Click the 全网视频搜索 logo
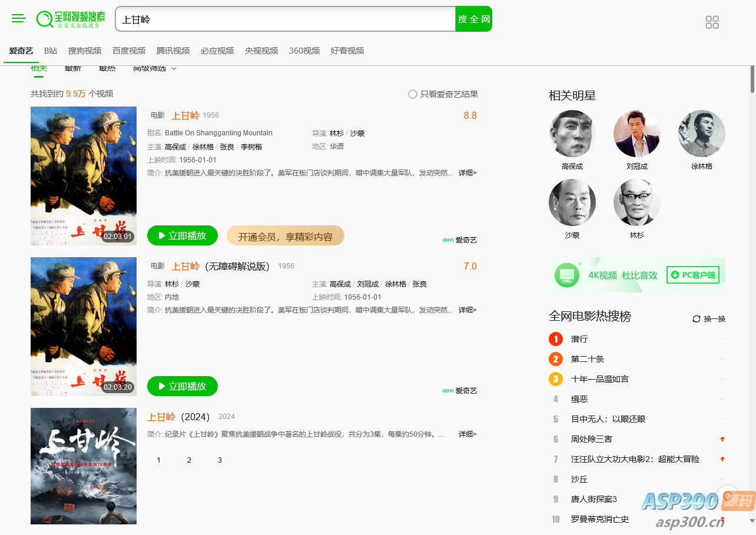The image size is (756, 535). coord(71,19)
